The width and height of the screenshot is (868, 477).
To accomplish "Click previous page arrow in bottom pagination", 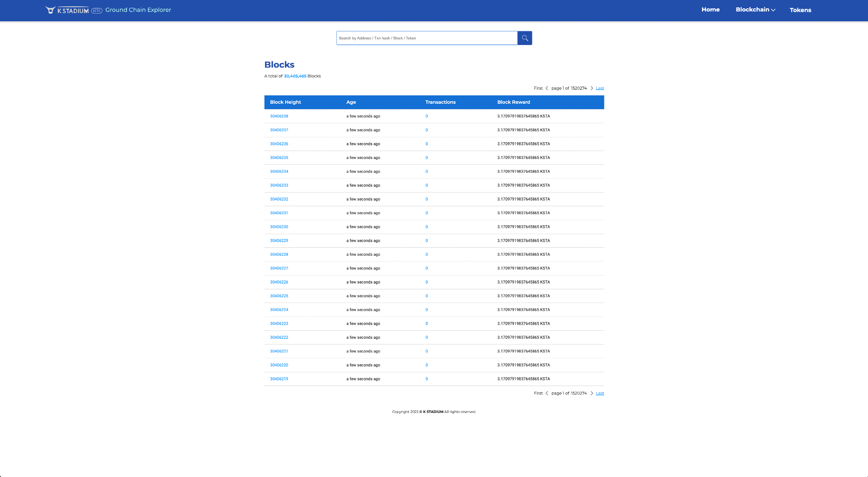I will click(547, 394).
